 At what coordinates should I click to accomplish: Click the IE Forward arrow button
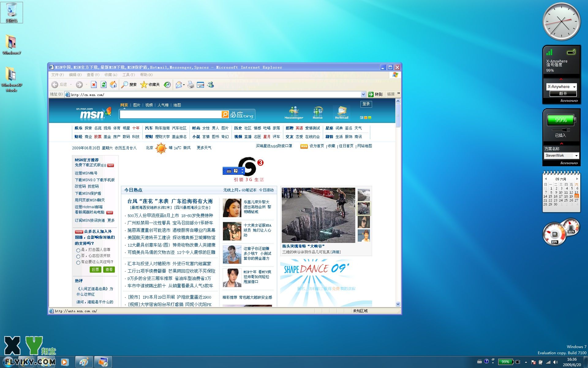tap(79, 85)
